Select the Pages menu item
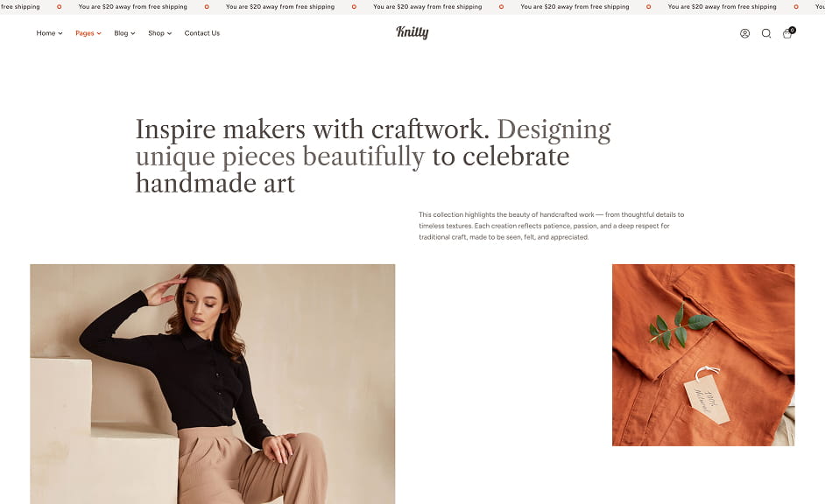 (85, 33)
